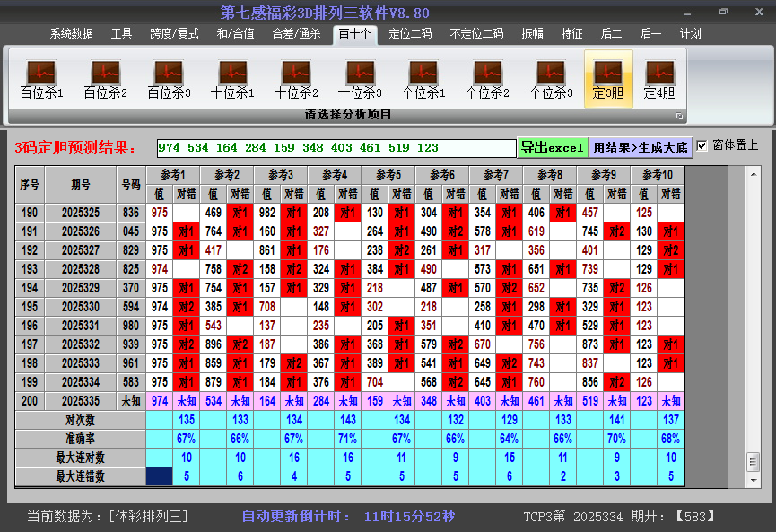
Task: Select the 参考1 value cell for period 2025335
Action: point(160,401)
